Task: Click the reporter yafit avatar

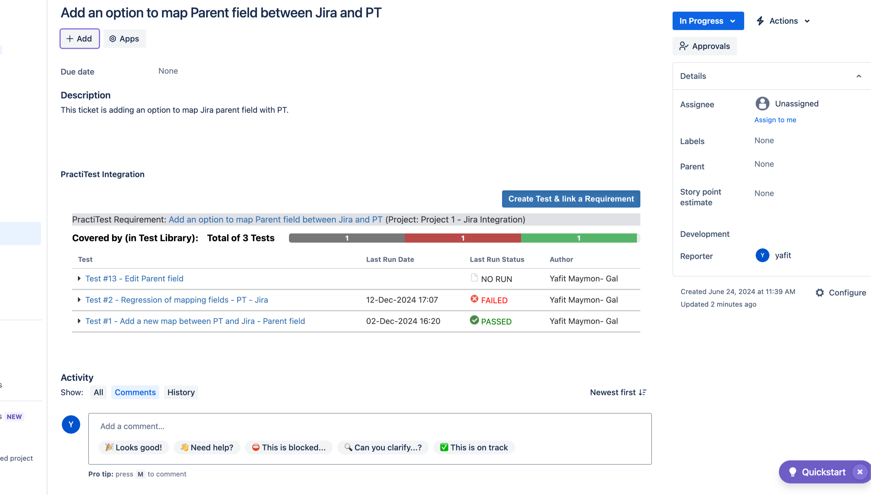Action: coord(762,255)
